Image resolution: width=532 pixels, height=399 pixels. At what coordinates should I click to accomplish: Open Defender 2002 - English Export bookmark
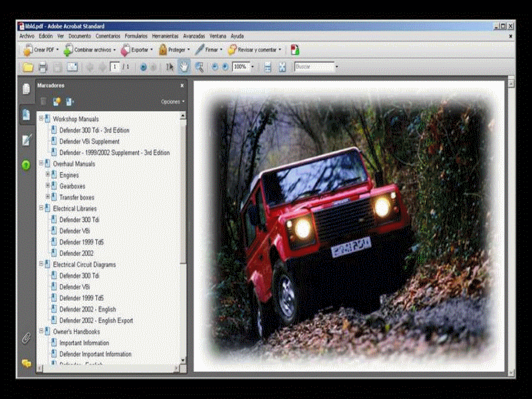tap(96, 321)
